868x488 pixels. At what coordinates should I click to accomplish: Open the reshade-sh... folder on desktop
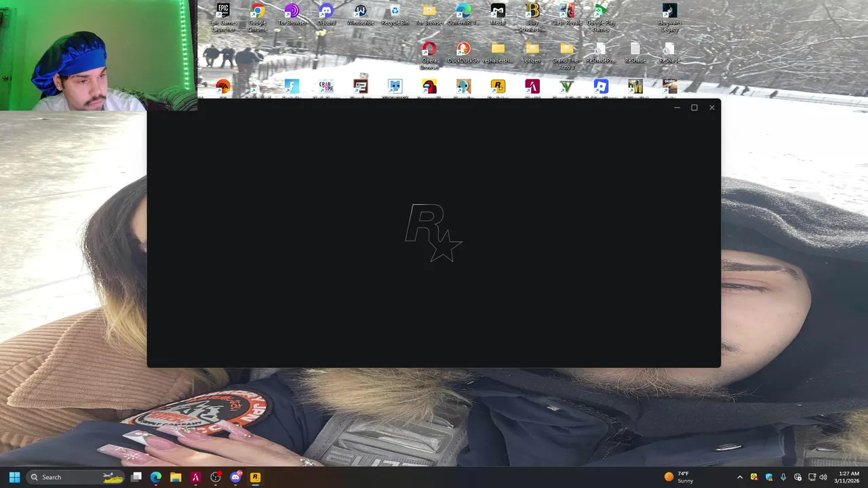point(498,53)
